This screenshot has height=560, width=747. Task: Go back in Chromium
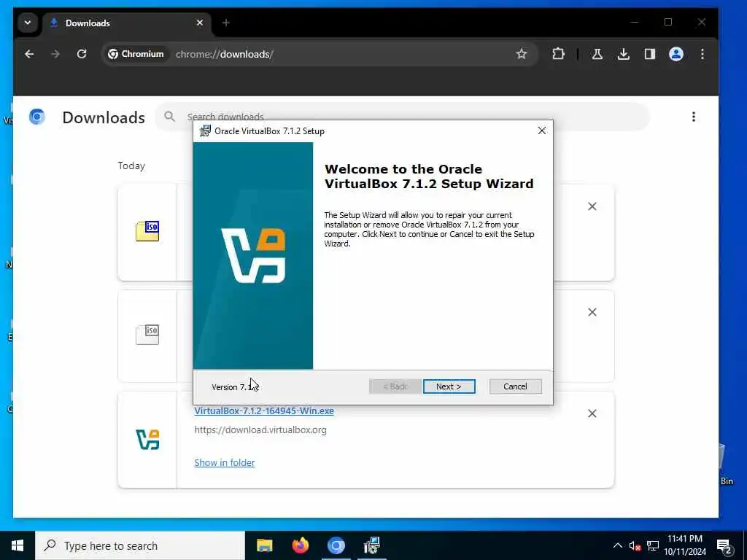point(29,54)
